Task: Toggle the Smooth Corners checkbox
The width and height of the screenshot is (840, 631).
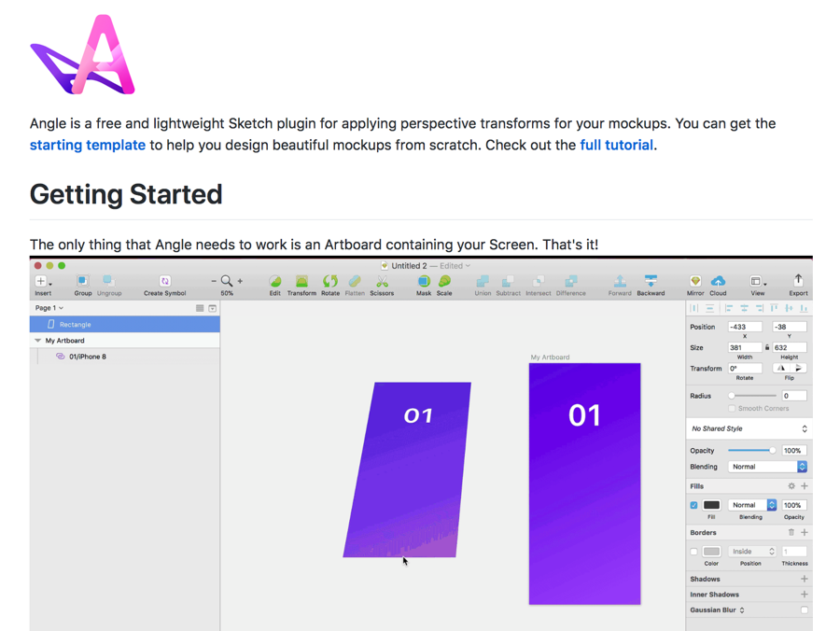Action: [x=732, y=408]
